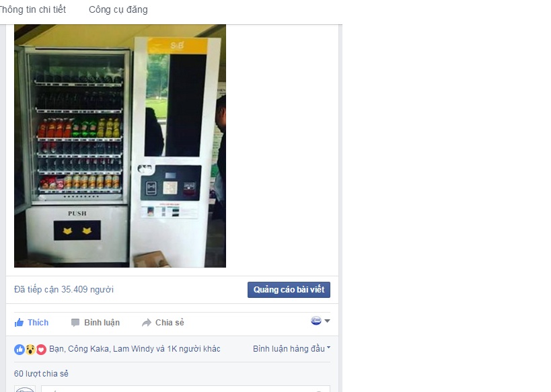This screenshot has width=551, height=392.
Task: Click the Wow reaction emoji icon
Action: (x=30, y=350)
